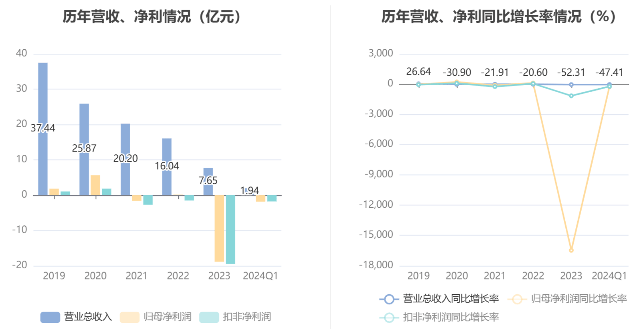Select the 2023 orange net profit bar
Screen dimensions: 644x330
[x=219, y=228]
